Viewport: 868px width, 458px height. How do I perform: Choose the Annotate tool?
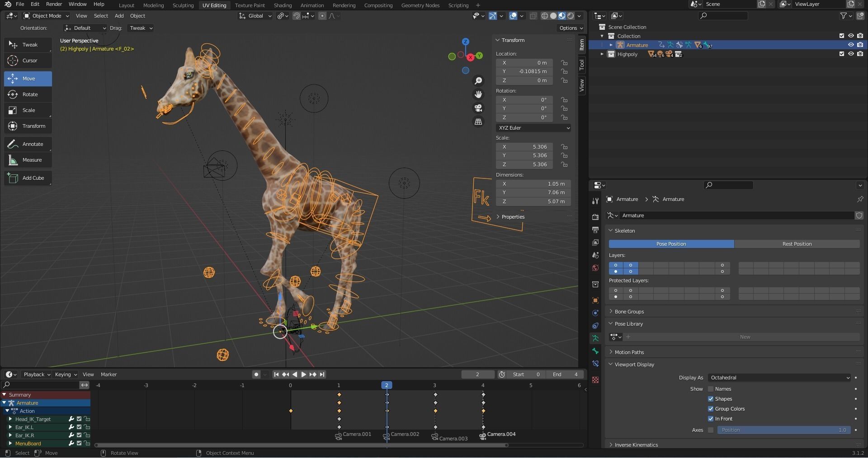(x=28, y=144)
